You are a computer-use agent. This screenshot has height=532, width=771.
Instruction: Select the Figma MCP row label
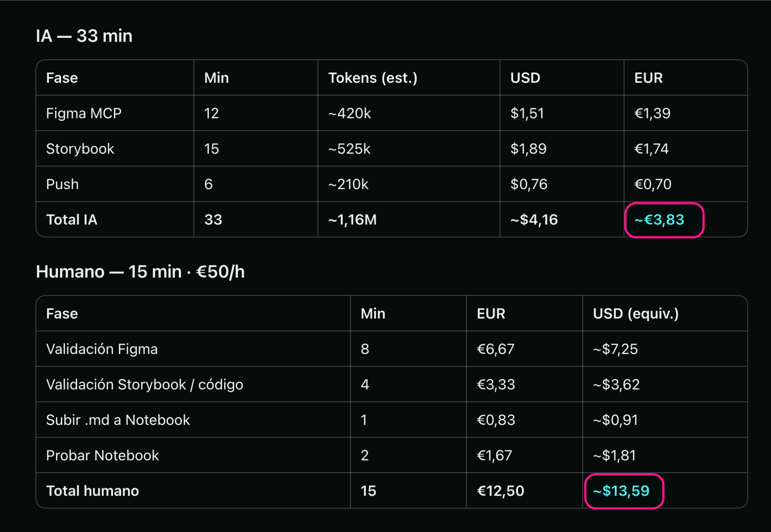[84, 113]
